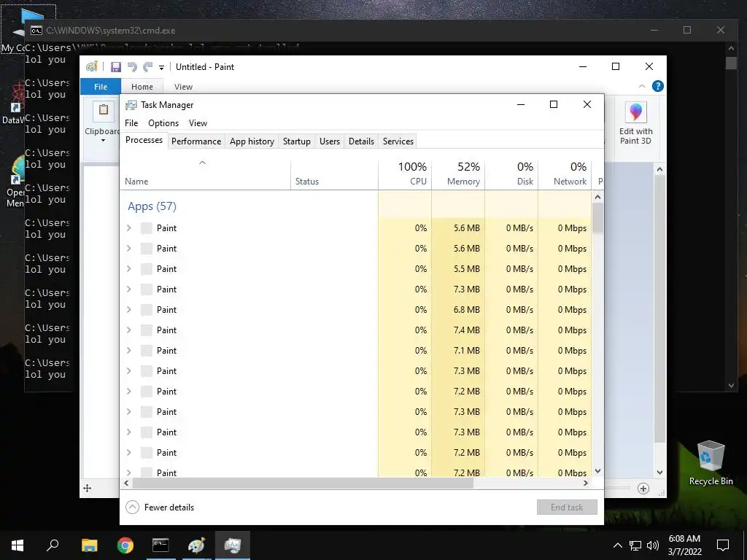
Task: Open the Windows Start menu
Action: [x=18, y=545]
